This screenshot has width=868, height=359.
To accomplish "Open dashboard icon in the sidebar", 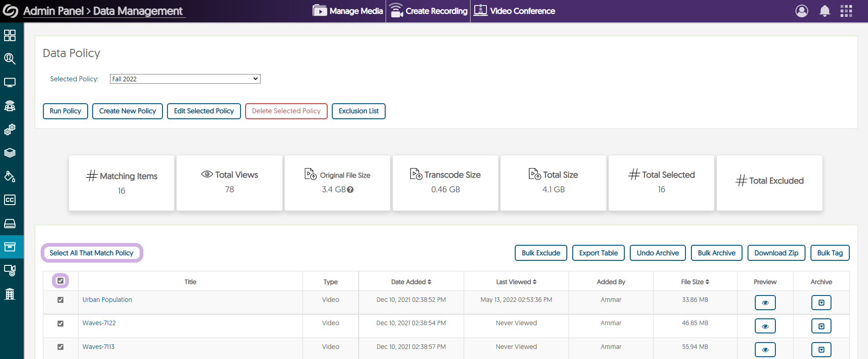I will click(10, 35).
